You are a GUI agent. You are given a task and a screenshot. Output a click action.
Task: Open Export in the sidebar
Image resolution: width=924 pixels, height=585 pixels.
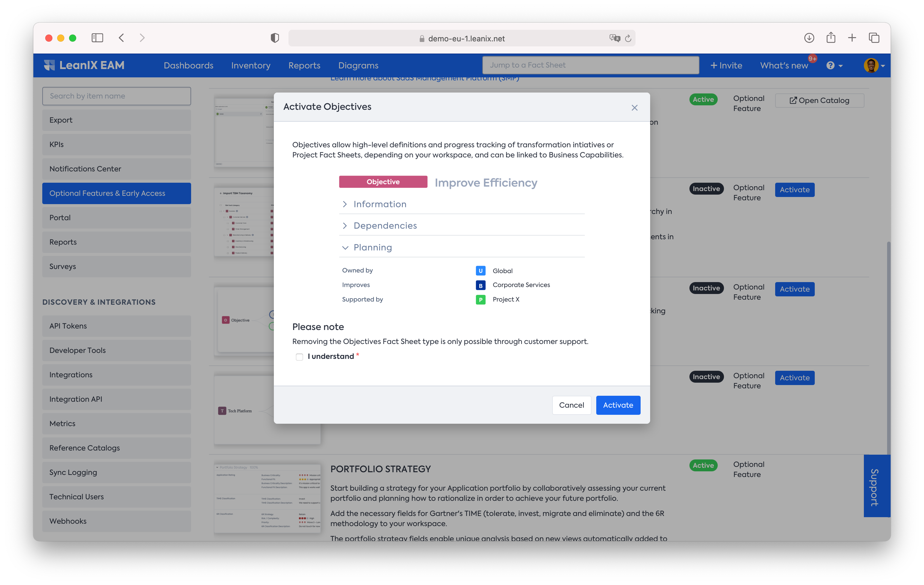[116, 120]
